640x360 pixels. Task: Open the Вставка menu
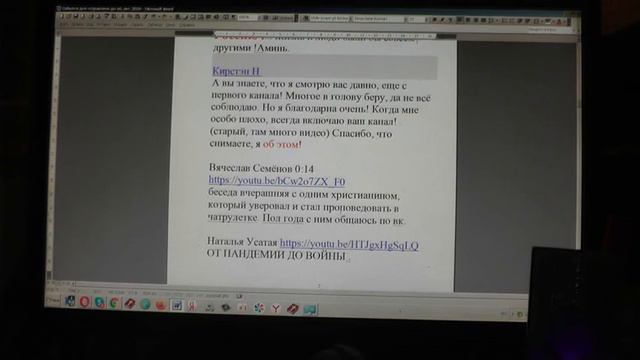tap(104, 25)
